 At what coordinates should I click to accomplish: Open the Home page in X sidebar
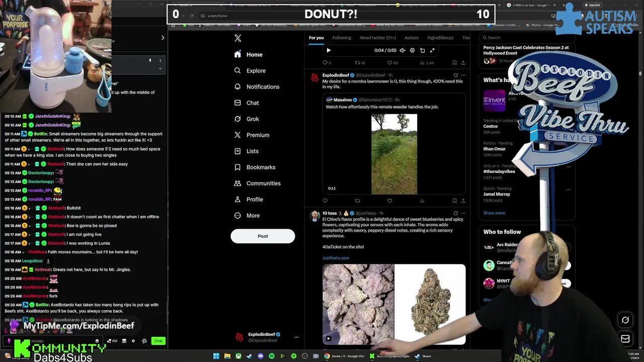(x=249, y=54)
